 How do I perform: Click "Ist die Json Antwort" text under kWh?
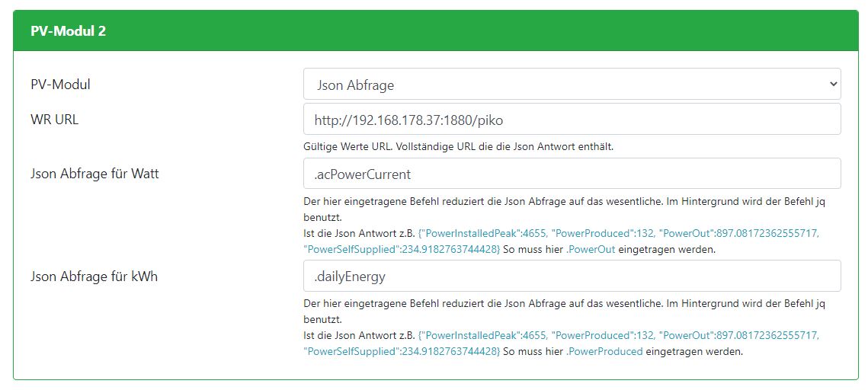click(358, 336)
